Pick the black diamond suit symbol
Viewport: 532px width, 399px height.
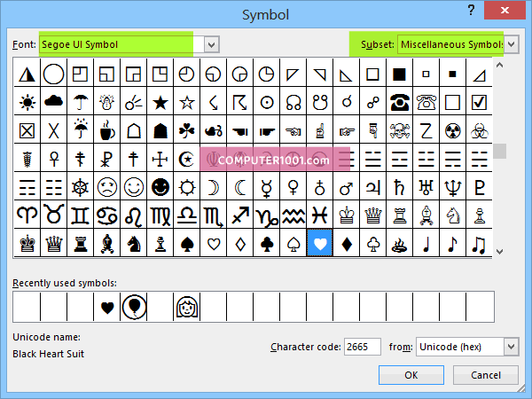pos(346,244)
